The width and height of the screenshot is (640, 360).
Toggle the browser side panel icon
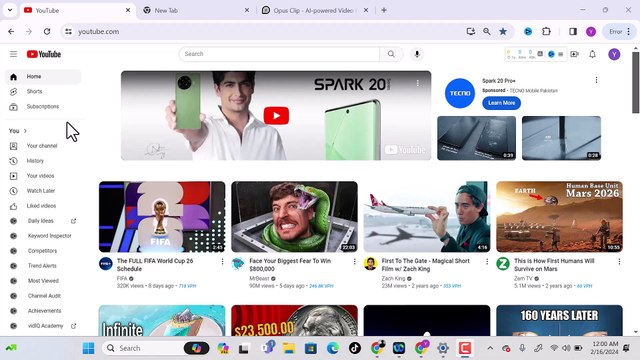tap(573, 31)
